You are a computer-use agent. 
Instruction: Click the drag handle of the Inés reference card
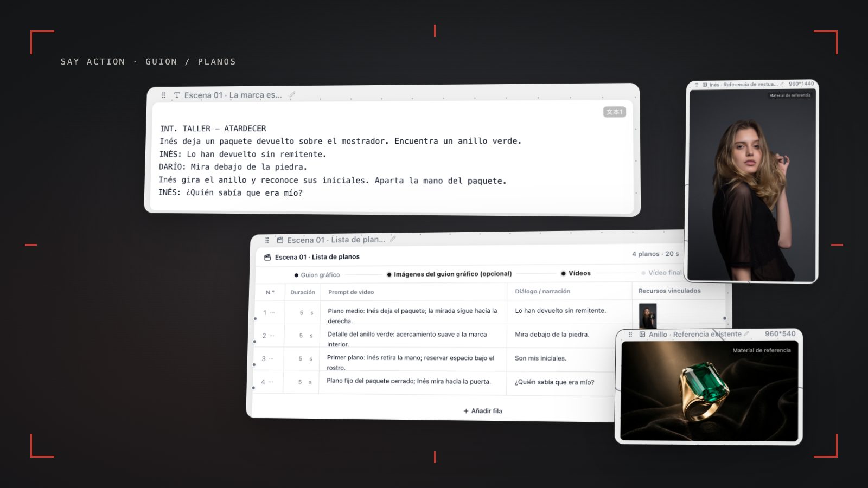(x=697, y=85)
